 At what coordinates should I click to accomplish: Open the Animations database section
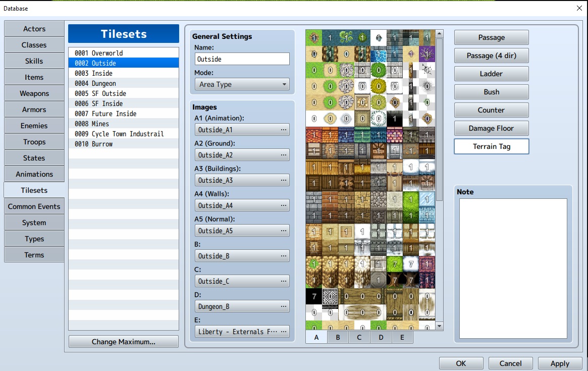tap(34, 174)
